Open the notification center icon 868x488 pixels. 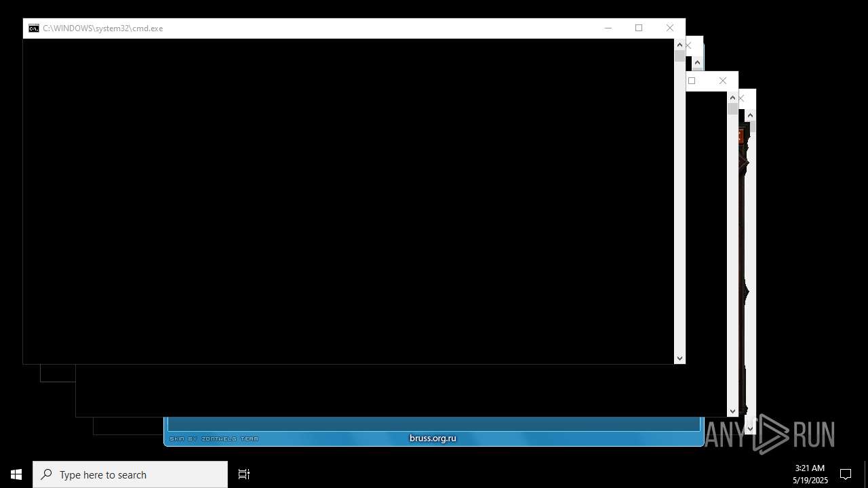pos(846,474)
